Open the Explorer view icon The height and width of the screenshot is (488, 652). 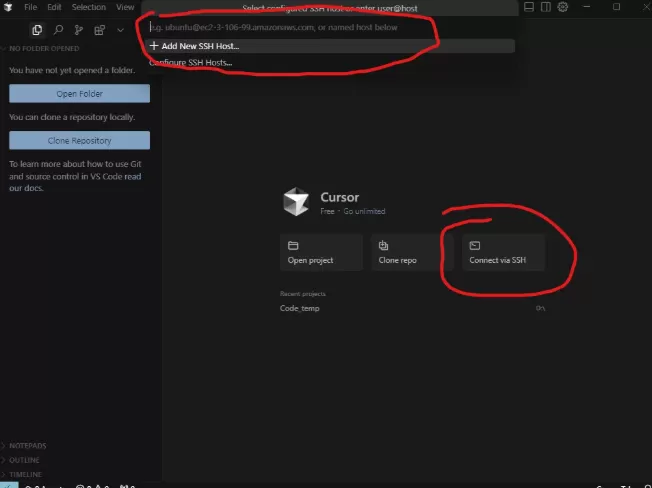click(38, 30)
